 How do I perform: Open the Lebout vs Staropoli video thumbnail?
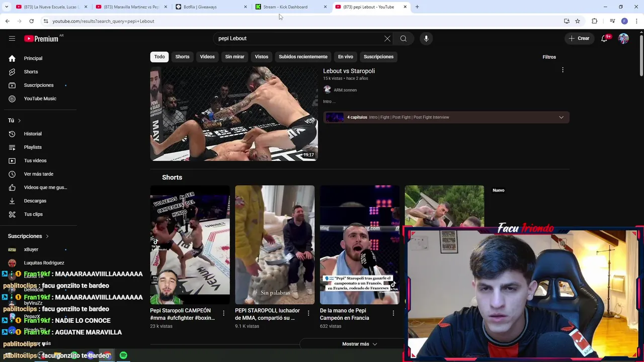[x=234, y=114]
